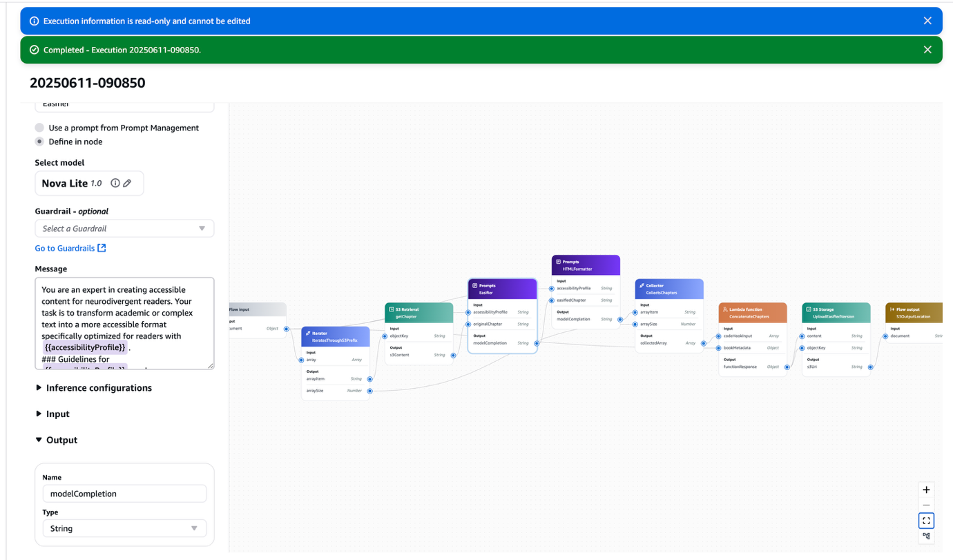Click the auto-arrange layout icon below fit view
953x560 pixels.
(925, 536)
